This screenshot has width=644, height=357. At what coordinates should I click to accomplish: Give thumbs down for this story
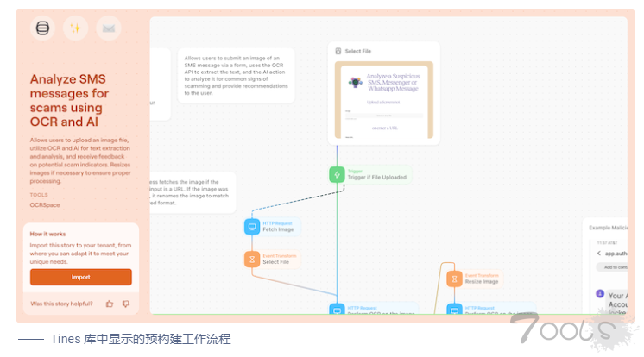click(126, 304)
